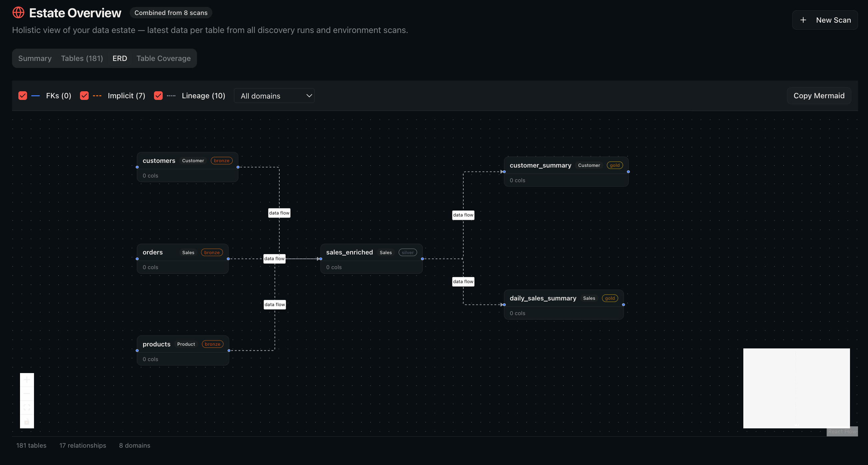The height and width of the screenshot is (465, 868).
Task: Click the orders node right connection handle
Action: click(228, 259)
